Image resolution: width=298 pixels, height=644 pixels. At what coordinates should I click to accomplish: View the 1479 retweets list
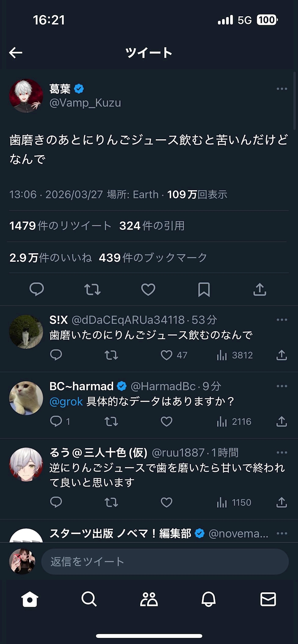[60, 226]
